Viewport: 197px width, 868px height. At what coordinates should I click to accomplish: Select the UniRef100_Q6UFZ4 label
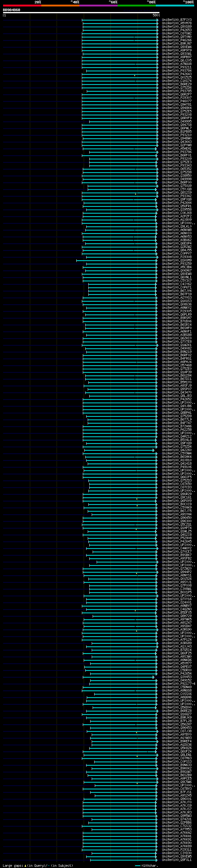coord(176,752)
